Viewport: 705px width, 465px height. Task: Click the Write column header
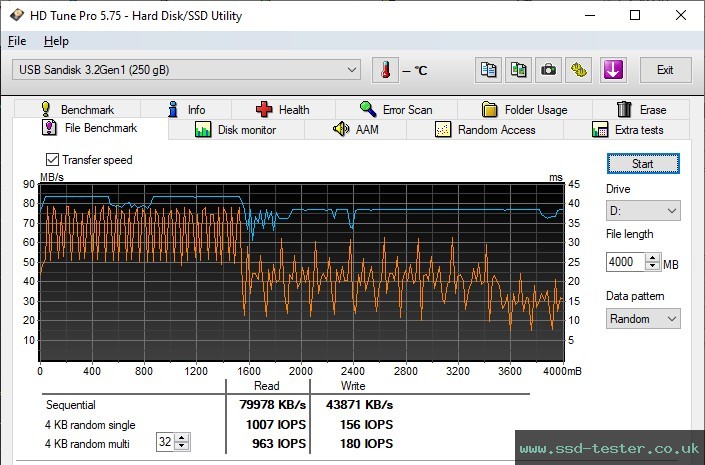click(x=353, y=386)
